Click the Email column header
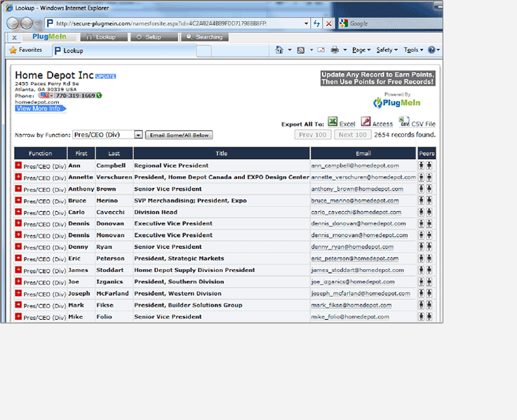The width and height of the screenshot is (517, 420). (x=363, y=154)
